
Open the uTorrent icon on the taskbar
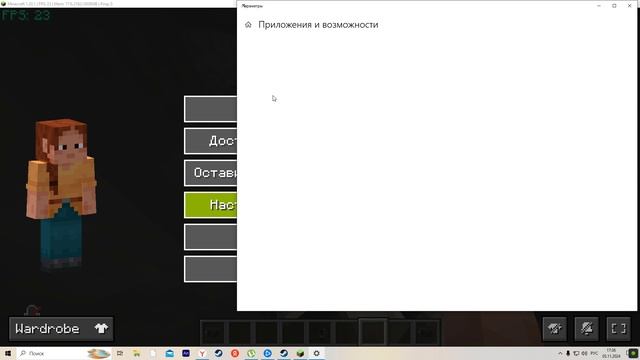pos(251,353)
